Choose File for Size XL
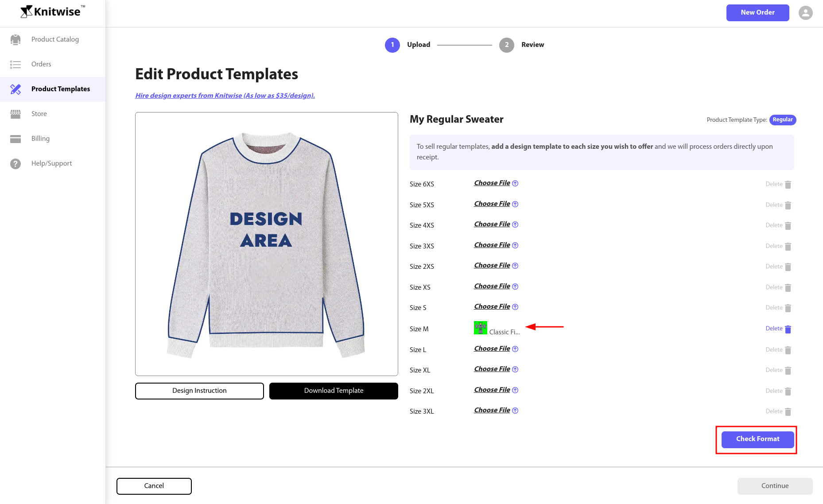 pyautogui.click(x=492, y=369)
